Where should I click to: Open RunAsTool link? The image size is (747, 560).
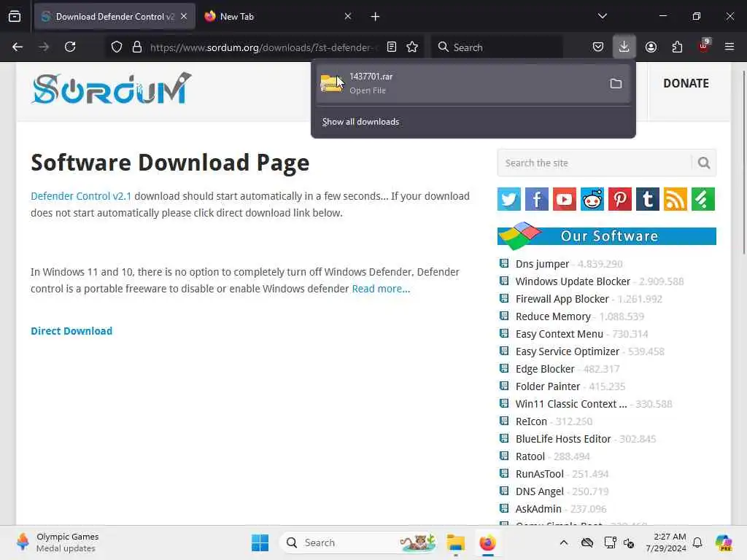point(539,474)
